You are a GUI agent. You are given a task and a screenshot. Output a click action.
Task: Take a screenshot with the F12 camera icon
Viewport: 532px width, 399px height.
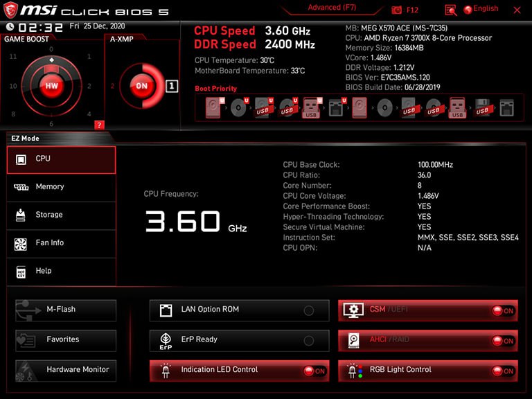coord(396,10)
